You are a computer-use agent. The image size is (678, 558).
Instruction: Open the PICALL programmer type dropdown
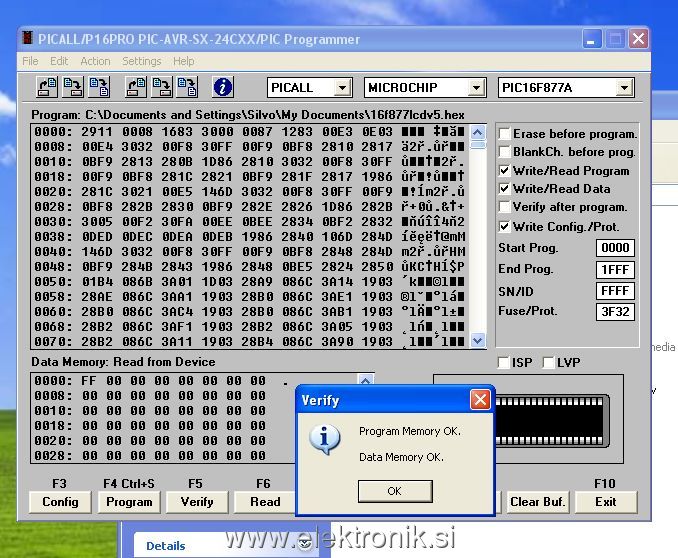click(x=342, y=88)
